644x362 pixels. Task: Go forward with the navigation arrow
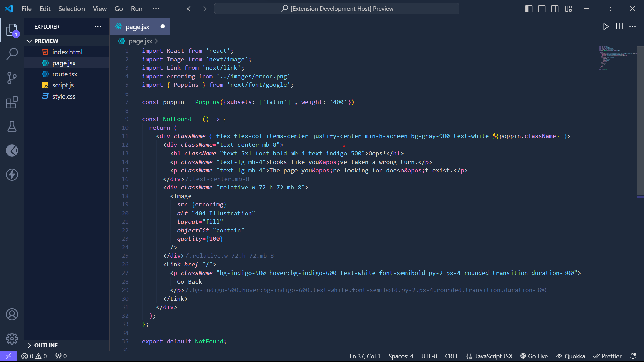tap(204, 9)
